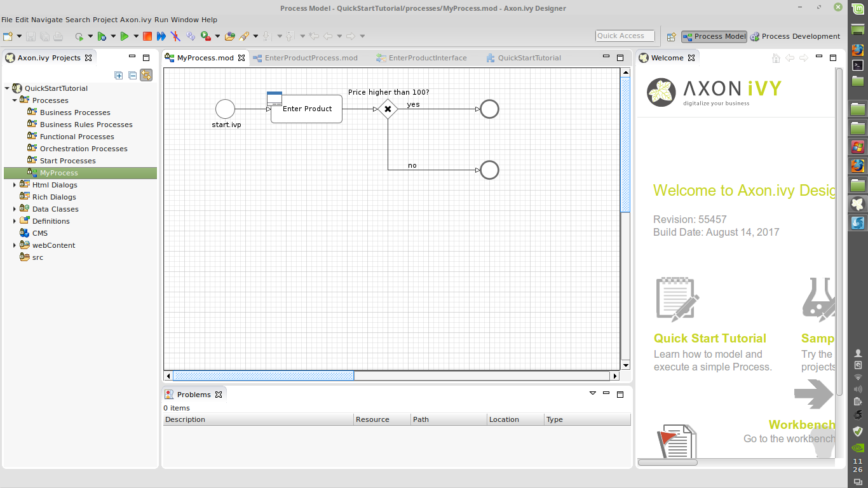Sort problems by Resource column

click(x=382, y=419)
